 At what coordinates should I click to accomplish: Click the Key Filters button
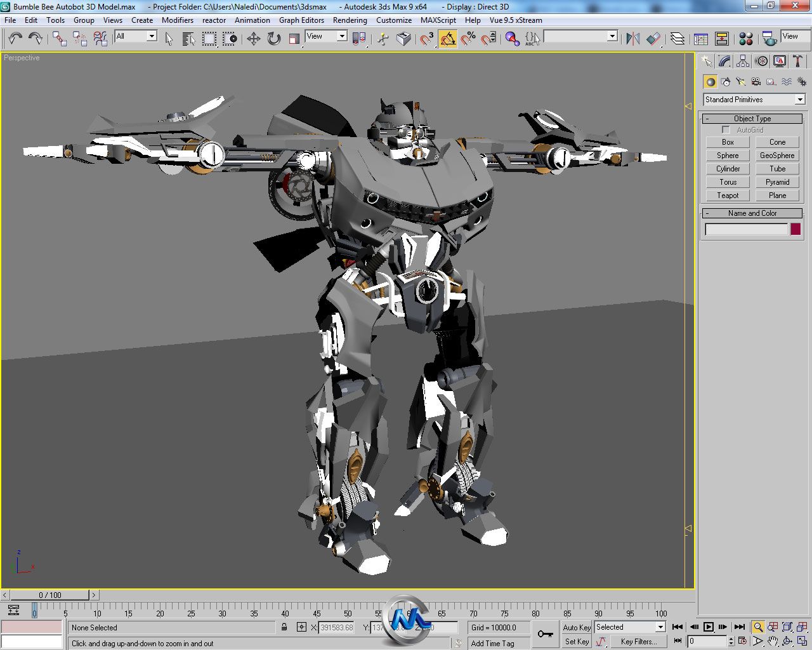click(x=638, y=642)
